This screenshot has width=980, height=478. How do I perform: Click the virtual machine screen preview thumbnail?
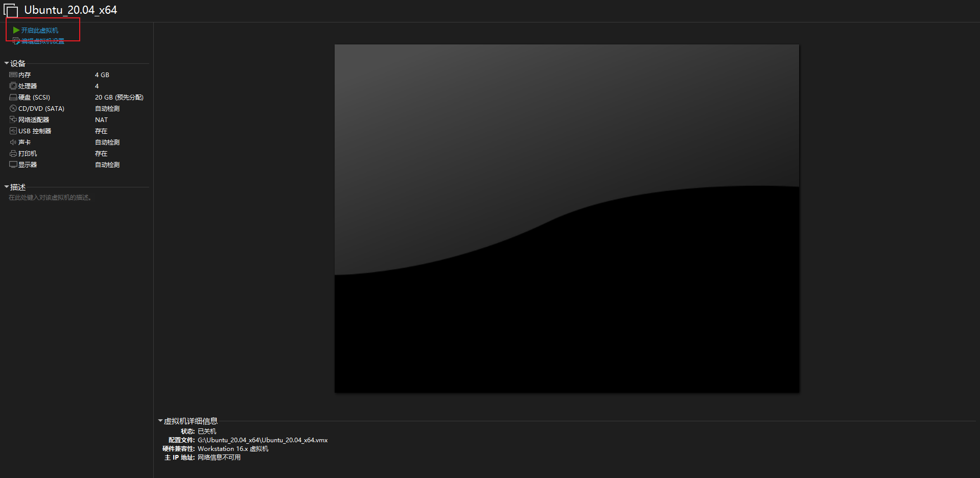tap(567, 219)
